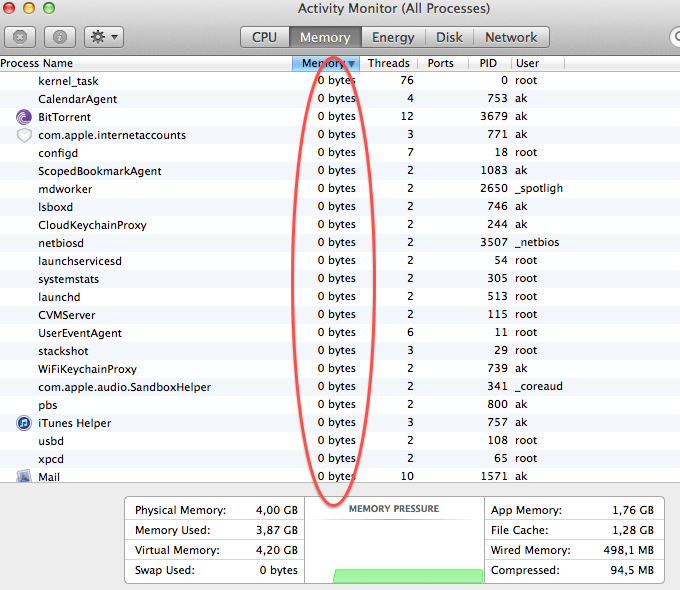
Task: Open the gear action dropdown menu
Action: pos(104,37)
